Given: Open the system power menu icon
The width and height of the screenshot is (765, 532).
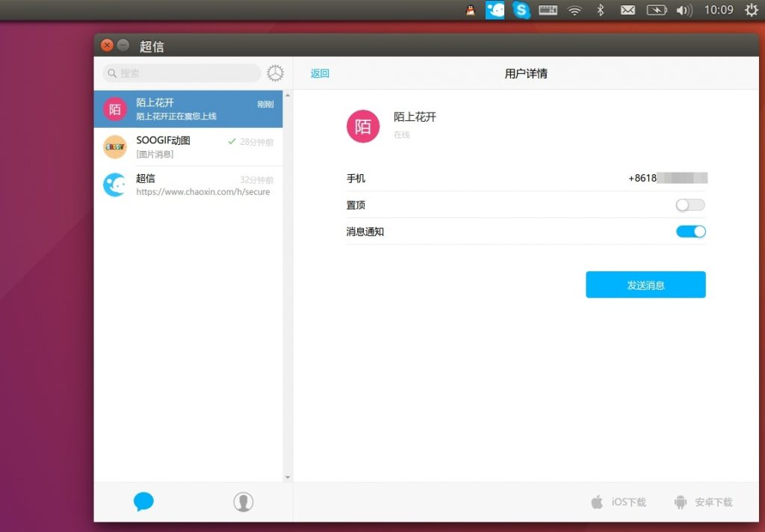Looking at the screenshot, I should pos(751,10).
